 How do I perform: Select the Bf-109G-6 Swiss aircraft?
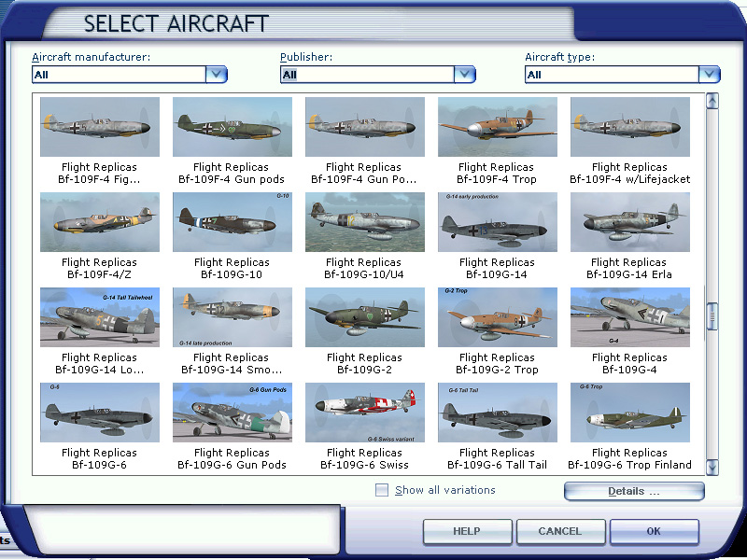click(364, 413)
